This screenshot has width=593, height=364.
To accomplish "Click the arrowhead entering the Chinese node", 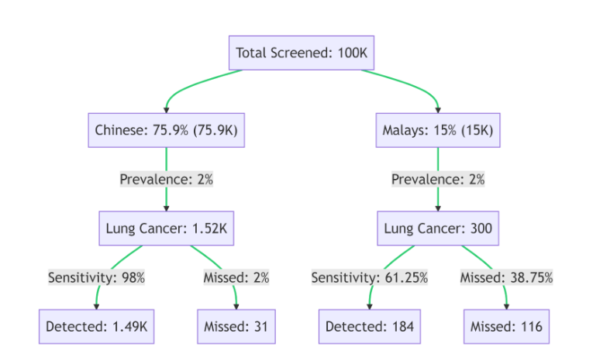I will click(x=166, y=110).
